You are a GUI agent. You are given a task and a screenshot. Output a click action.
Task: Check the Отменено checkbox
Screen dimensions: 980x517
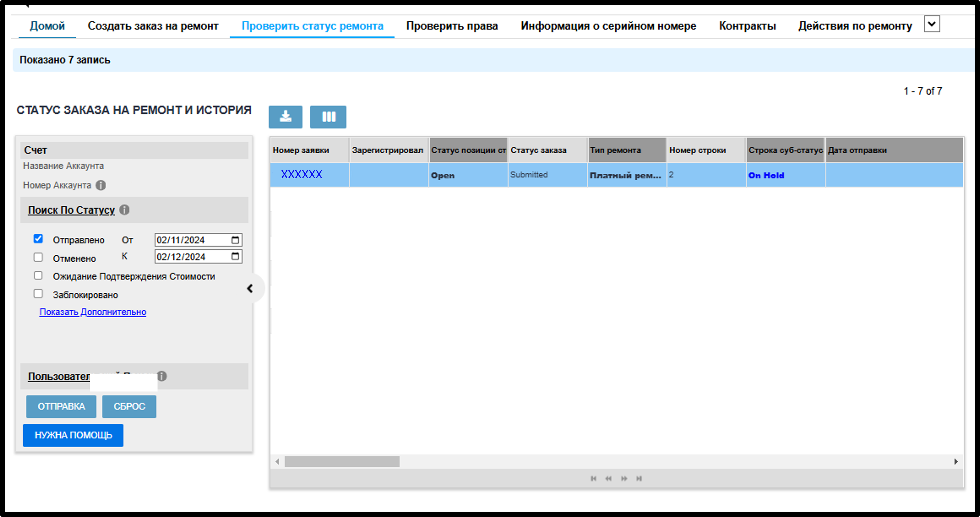tap(38, 257)
